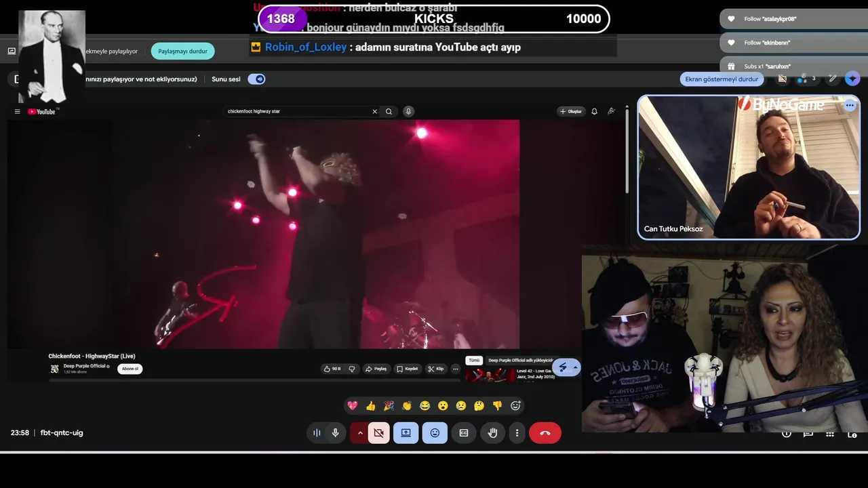Click Paylaş to share the video
The width and height of the screenshot is (868, 488).
[x=376, y=369]
